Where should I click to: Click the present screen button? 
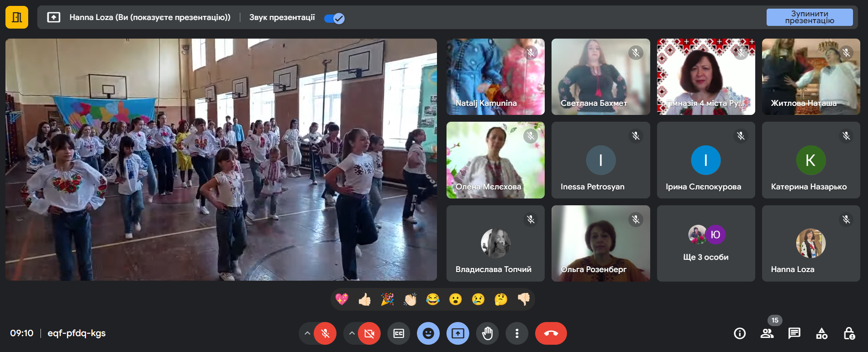click(x=458, y=334)
